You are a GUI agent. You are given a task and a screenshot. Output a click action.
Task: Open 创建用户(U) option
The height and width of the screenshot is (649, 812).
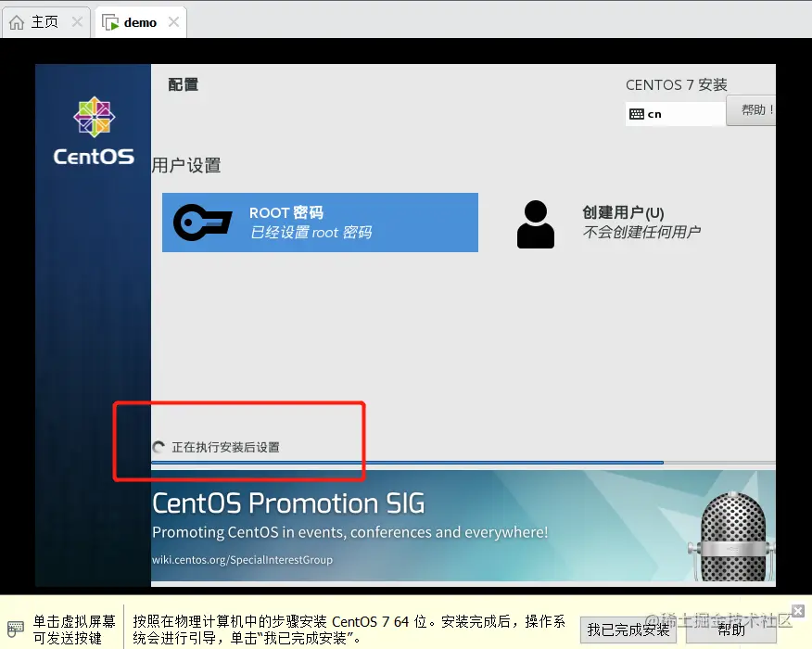[x=610, y=223]
